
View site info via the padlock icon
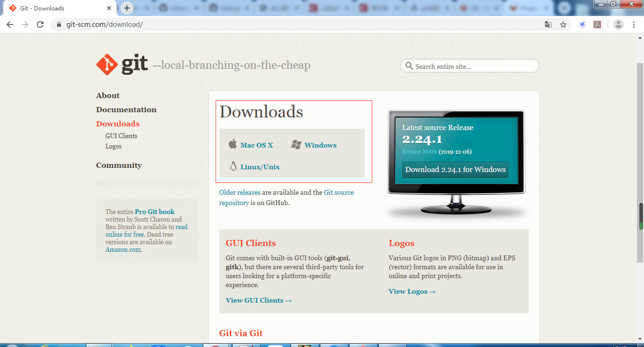tap(59, 25)
